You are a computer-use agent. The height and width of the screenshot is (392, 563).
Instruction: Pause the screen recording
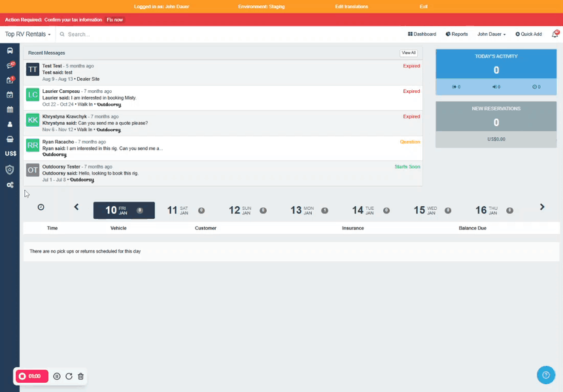pos(57,376)
